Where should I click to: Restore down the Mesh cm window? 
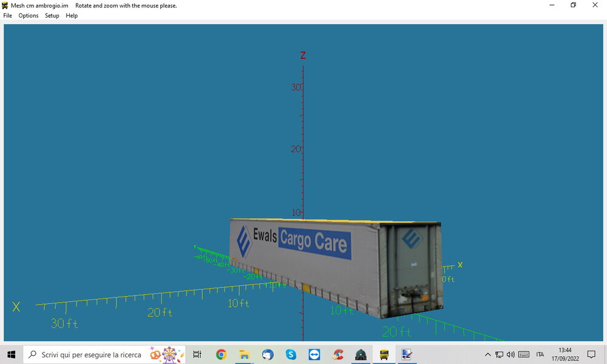(x=574, y=5)
